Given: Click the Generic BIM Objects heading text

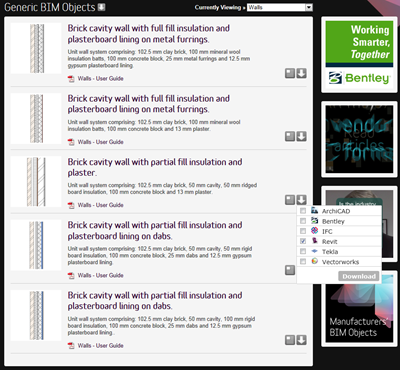Looking at the screenshot, I should 50,7.
